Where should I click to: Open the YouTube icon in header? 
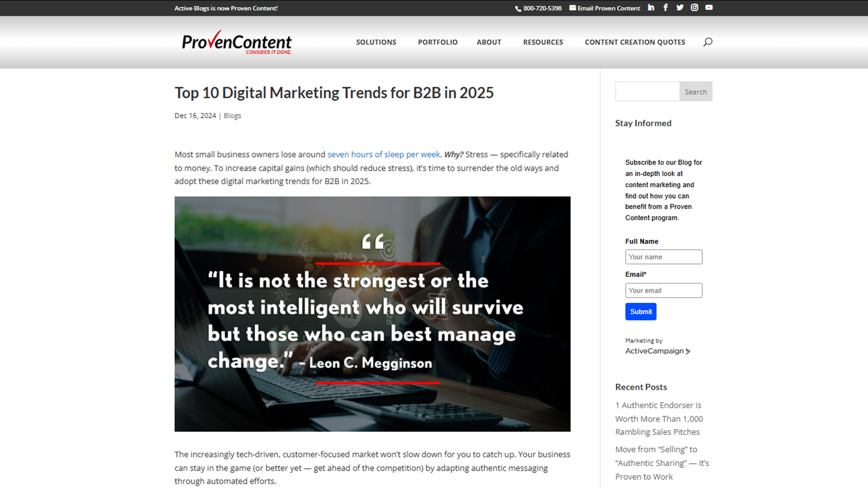pos(709,8)
